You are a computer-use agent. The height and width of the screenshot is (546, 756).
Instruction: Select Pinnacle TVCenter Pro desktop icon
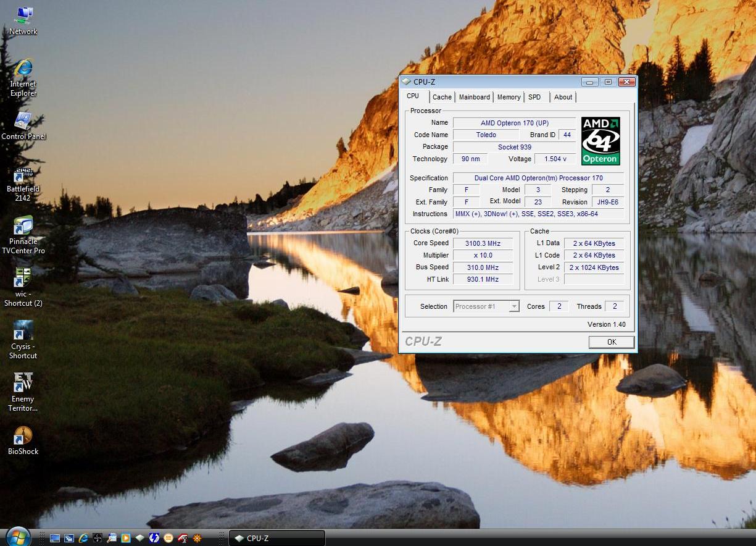tap(23, 235)
